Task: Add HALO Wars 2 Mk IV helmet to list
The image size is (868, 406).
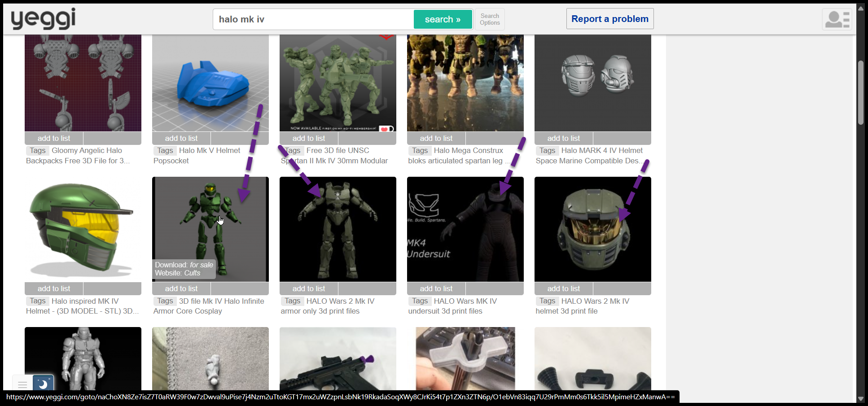Action: pyautogui.click(x=564, y=288)
